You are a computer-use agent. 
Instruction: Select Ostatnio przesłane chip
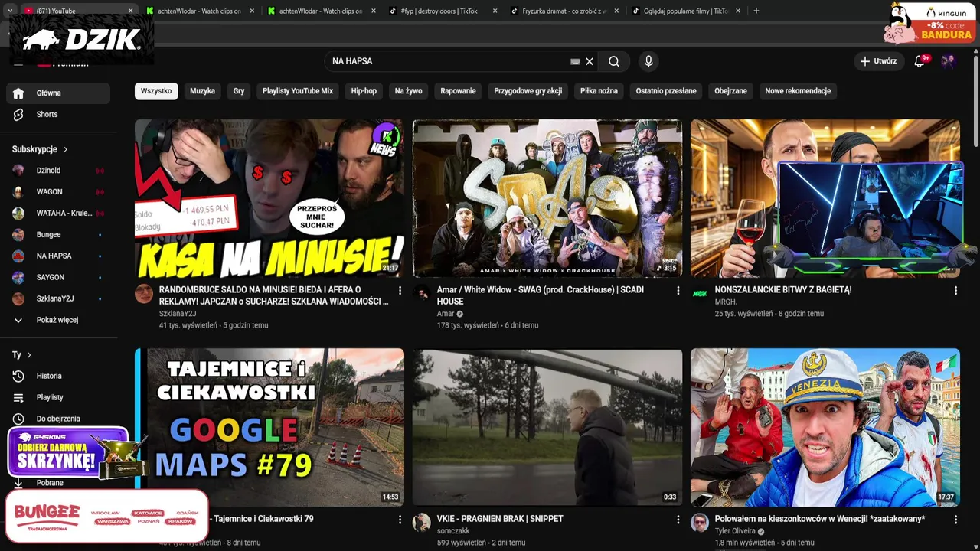[x=666, y=91]
